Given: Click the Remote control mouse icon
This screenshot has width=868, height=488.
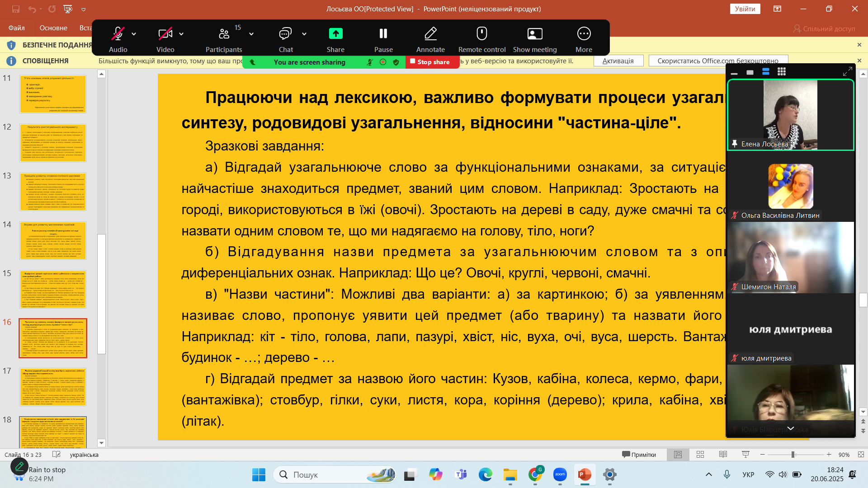Looking at the screenshot, I should [482, 34].
